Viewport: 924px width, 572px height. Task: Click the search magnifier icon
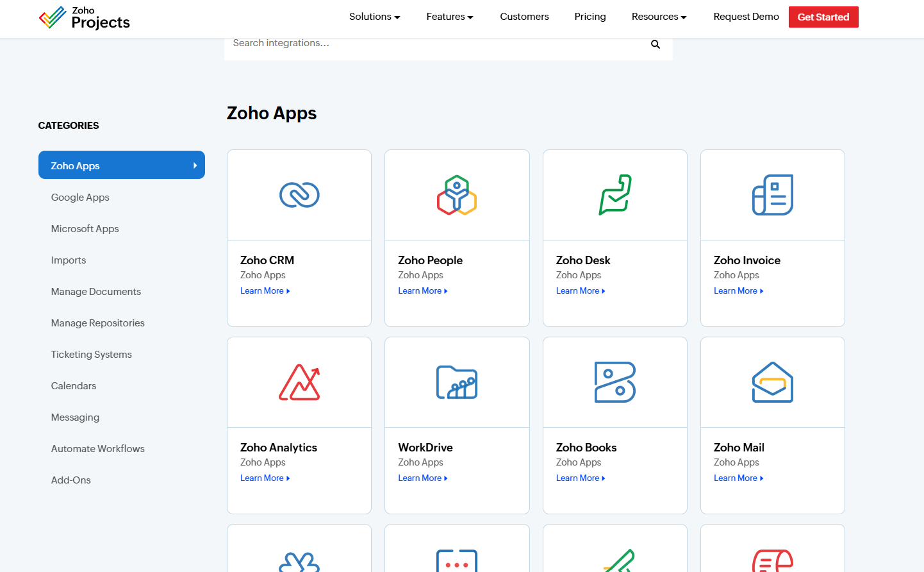(656, 44)
